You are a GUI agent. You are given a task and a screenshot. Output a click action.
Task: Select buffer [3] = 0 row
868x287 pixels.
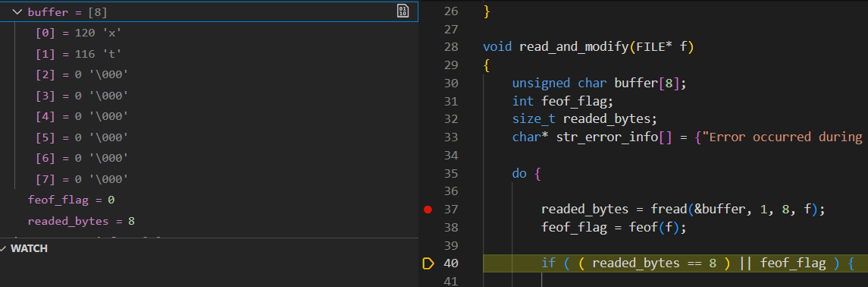(208, 96)
